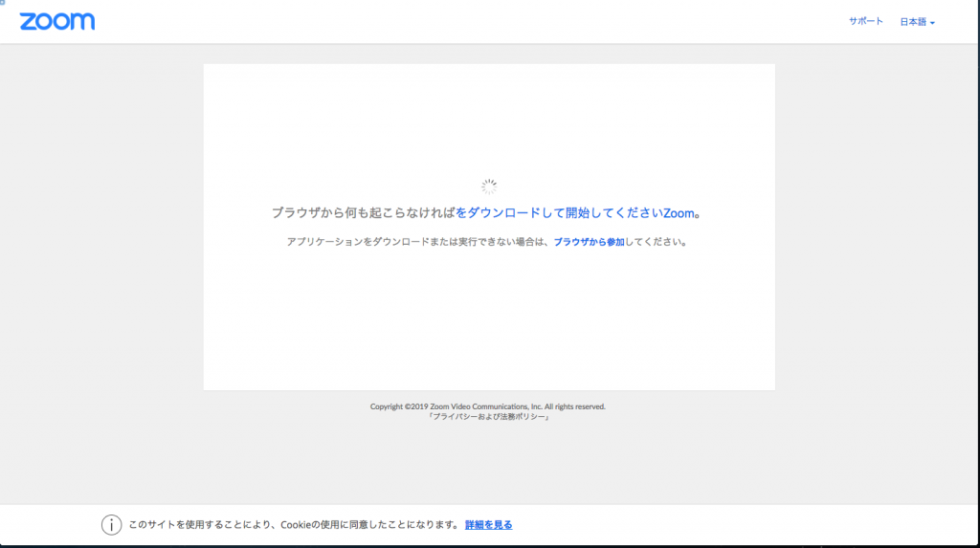Click the アプリケーションをダウンロードまたは実行できない場合は text

click(419, 242)
